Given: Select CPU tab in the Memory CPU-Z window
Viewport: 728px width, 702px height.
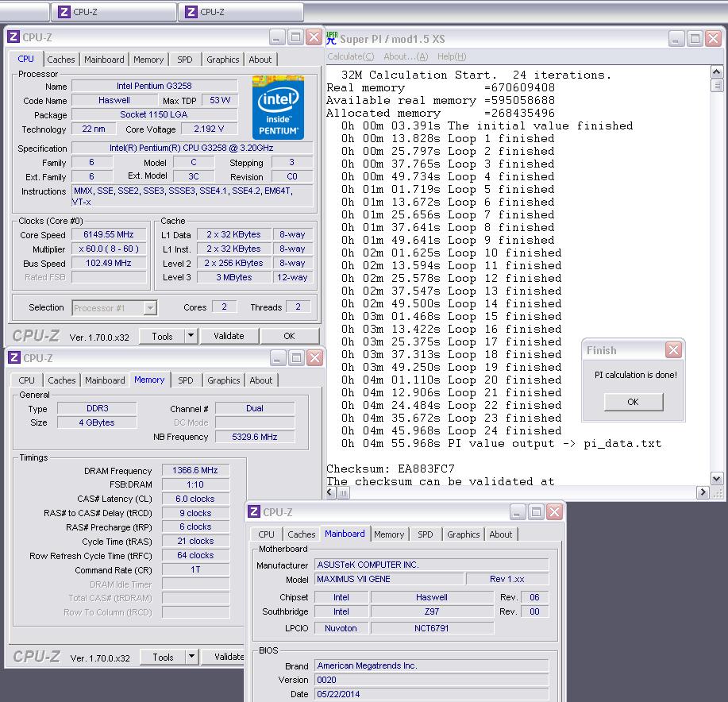Looking at the screenshot, I should (26, 380).
